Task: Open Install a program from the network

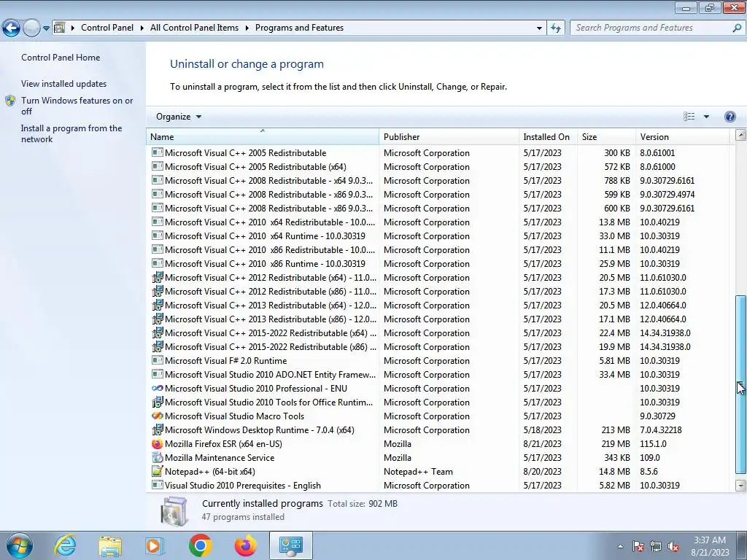Action: coord(71,134)
